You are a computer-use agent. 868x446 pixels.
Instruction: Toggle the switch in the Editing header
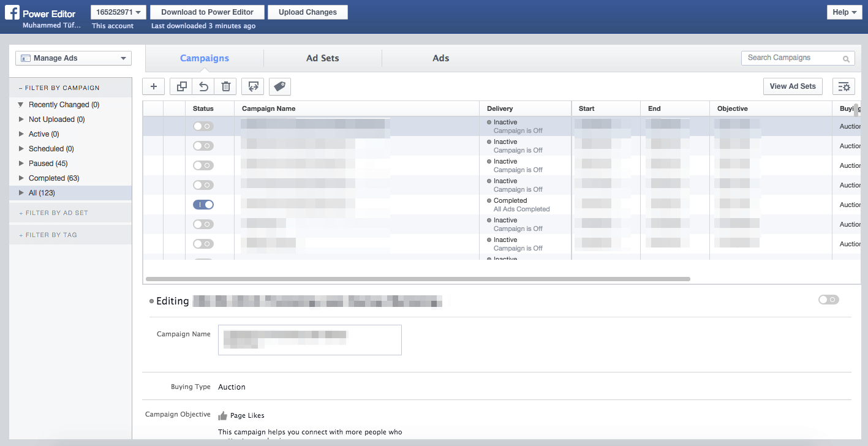click(x=828, y=300)
